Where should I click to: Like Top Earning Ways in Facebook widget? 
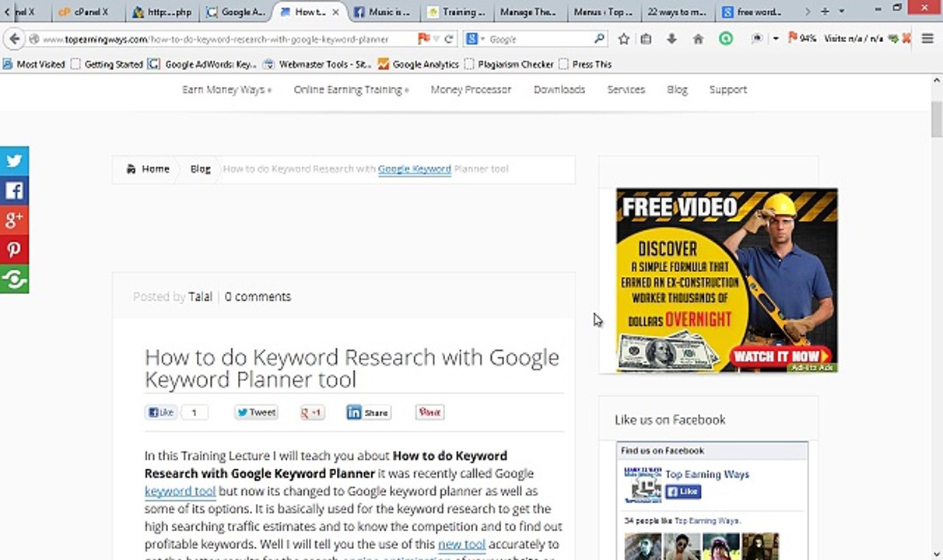coord(683,492)
